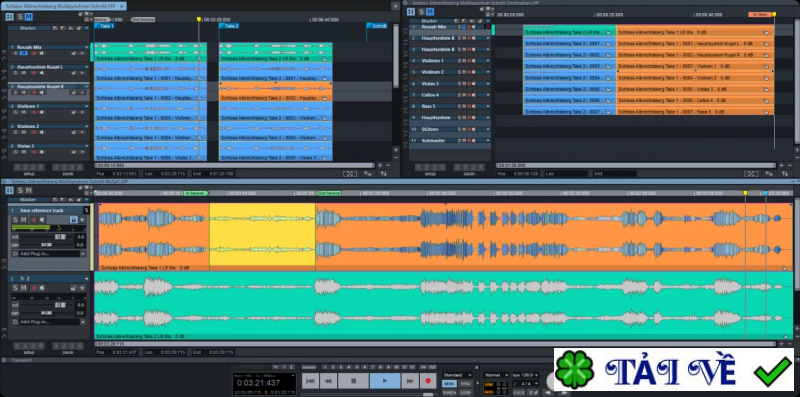Solo Bass 5 track in destination window

click(459, 106)
